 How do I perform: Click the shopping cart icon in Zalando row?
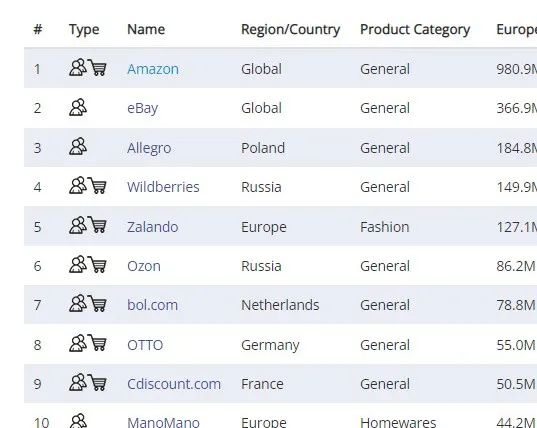point(97,225)
